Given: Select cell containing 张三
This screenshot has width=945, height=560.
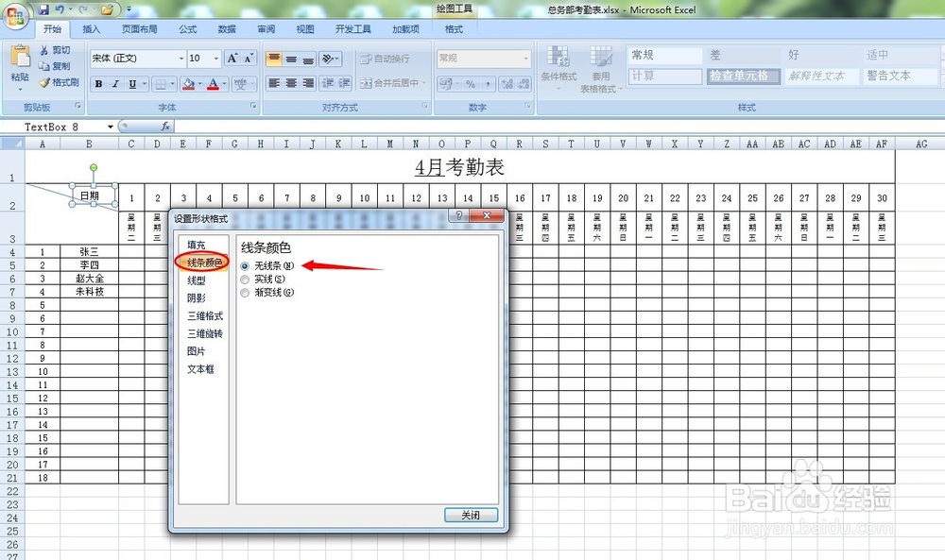Looking at the screenshot, I should 89,252.
